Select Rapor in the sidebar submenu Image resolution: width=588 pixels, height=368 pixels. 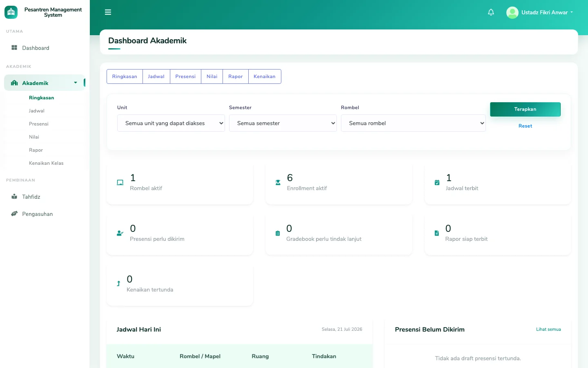36,150
